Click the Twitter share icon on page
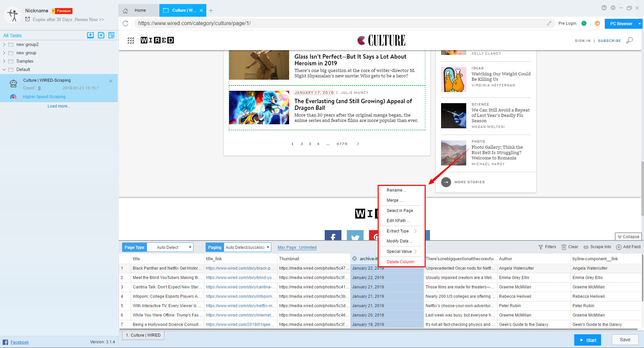 coord(355,235)
